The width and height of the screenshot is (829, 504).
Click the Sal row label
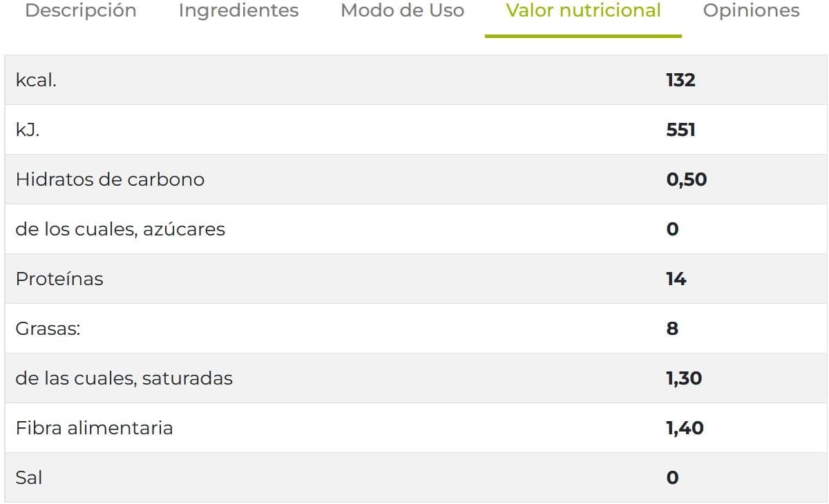click(29, 477)
